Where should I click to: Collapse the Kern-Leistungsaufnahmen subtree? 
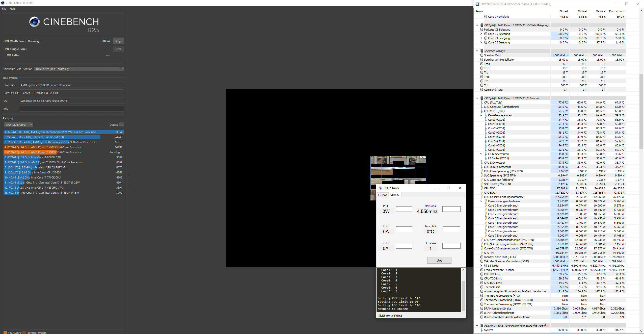(481, 201)
